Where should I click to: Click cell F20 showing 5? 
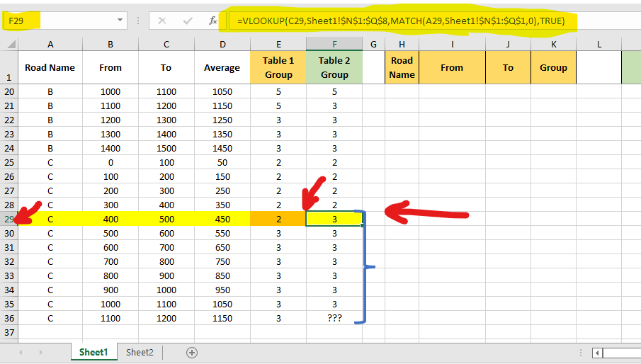[x=334, y=91]
